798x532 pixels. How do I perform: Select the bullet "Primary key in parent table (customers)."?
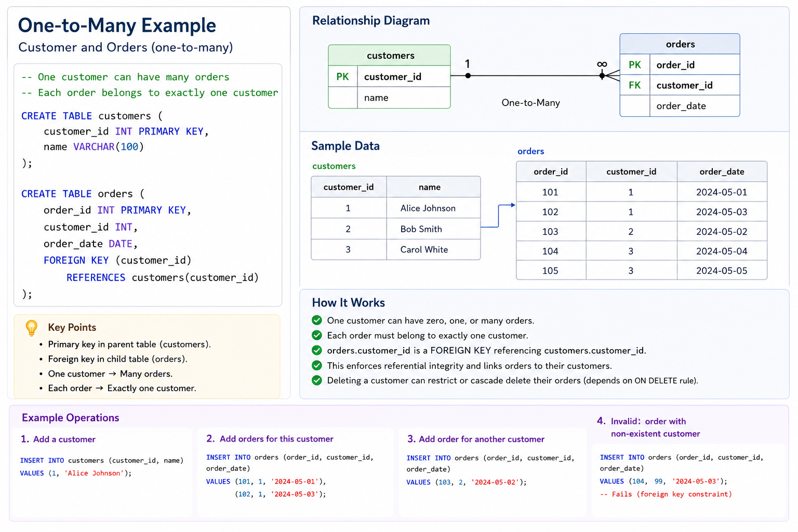(129, 344)
